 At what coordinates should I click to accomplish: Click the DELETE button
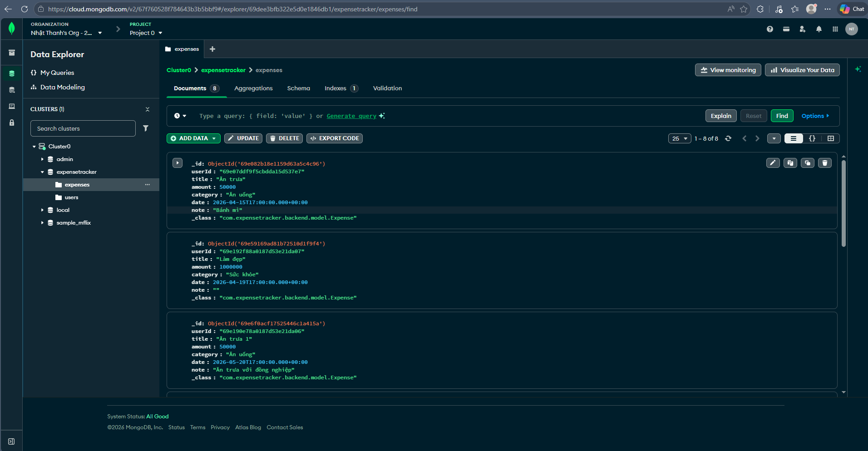pos(284,138)
